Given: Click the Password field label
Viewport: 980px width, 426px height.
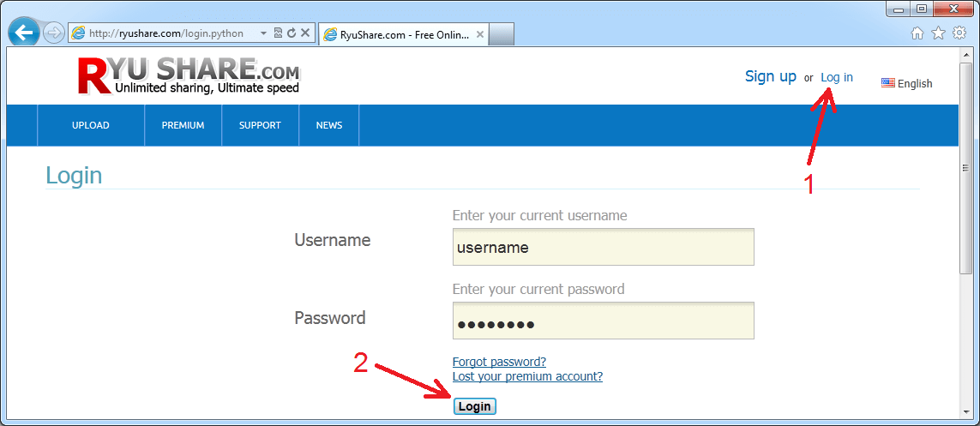Looking at the screenshot, I should click(330, 318).
